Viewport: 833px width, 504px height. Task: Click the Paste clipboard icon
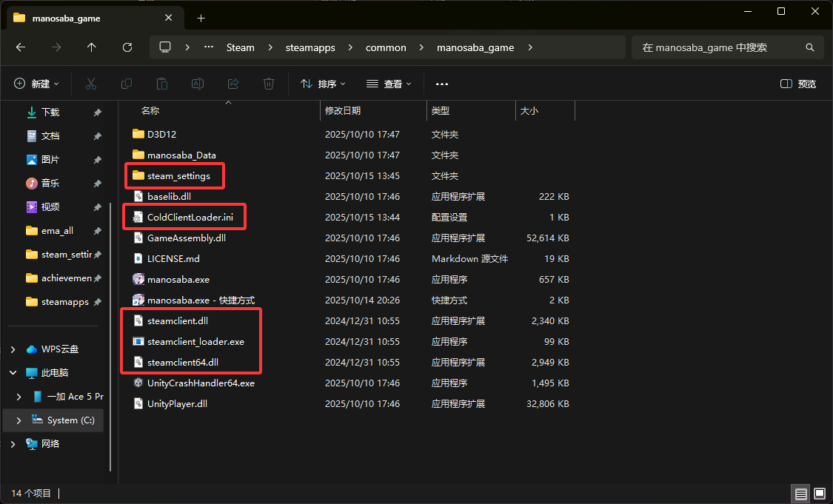pyautogui.click(x=162, y=84)
